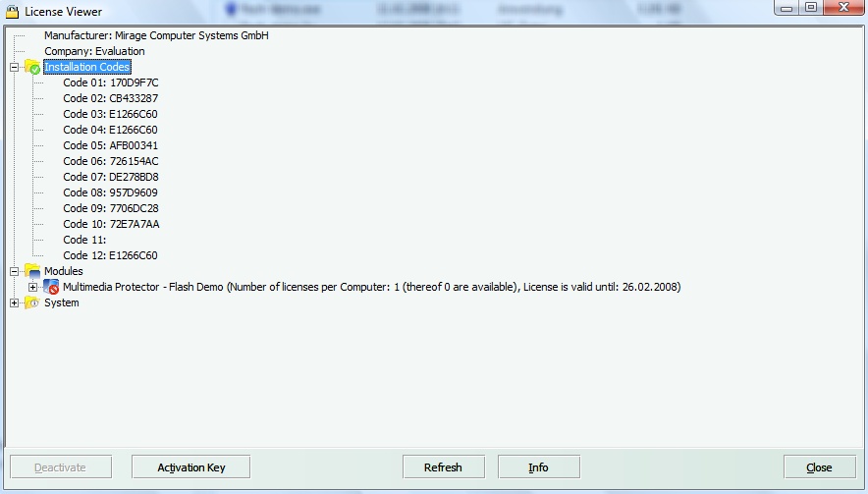Click the Modules folder icon
The image size is (868, 494).
(x=32, y=272)
